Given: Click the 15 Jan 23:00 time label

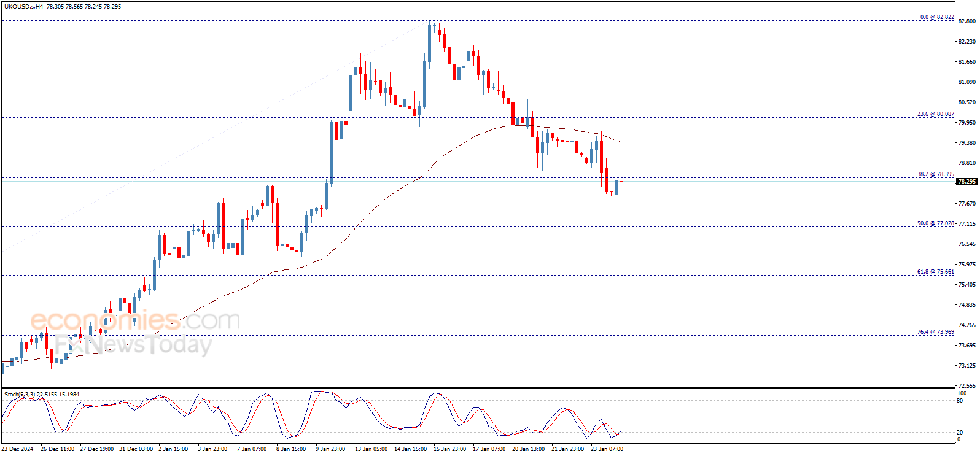Looking at the screenshot, I should click(x=449, y=449).
